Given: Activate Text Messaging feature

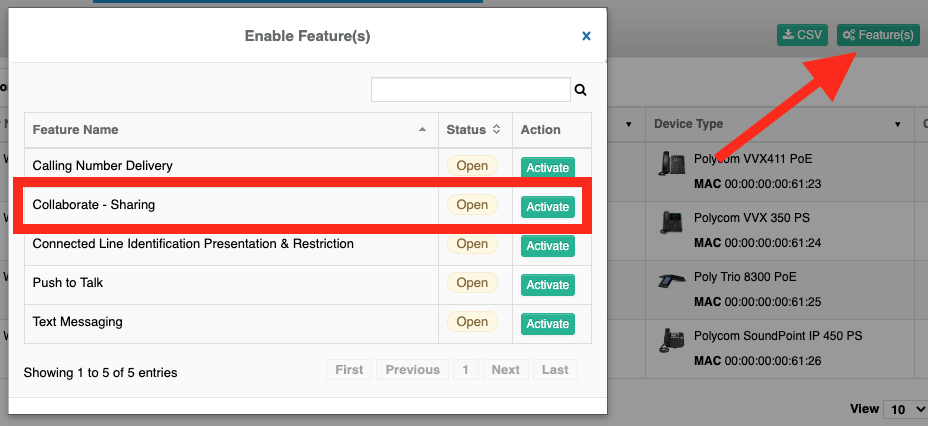Looking at the screenshot, I should point(547,324).
